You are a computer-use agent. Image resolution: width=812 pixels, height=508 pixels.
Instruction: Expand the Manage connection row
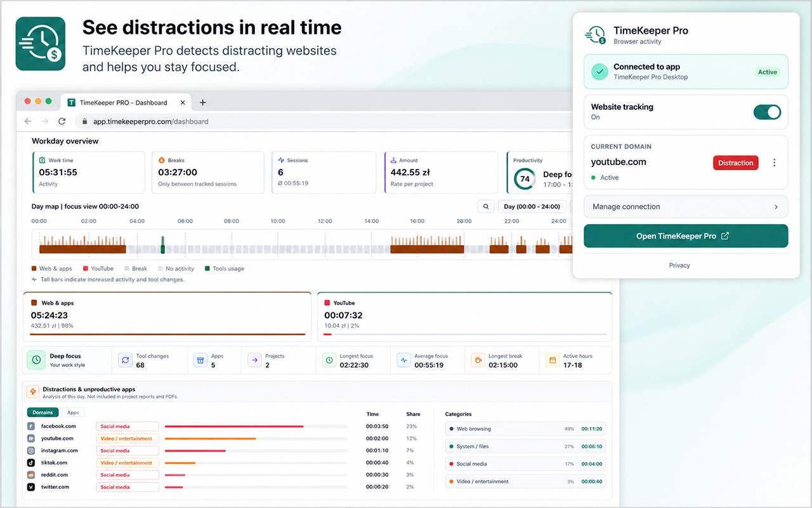tap(686, 207)
